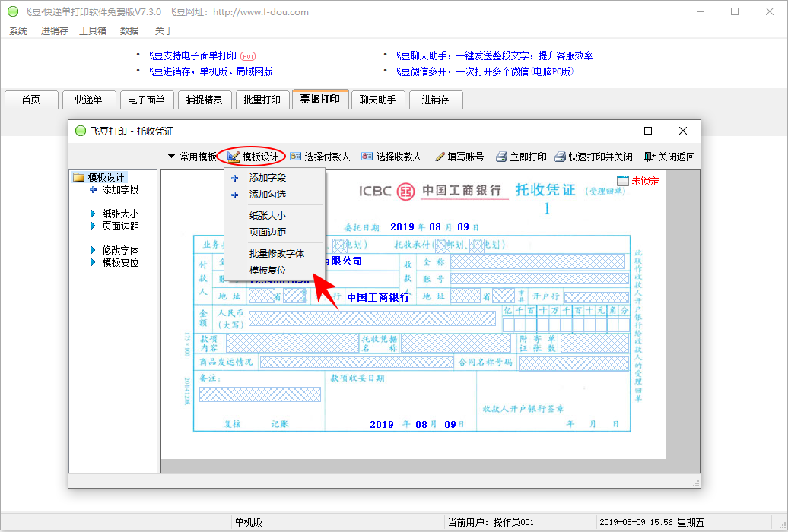Viewport: 788px width, 532px height.
Task: Click 选择收款人 button label
Action: tap(399, 157)
